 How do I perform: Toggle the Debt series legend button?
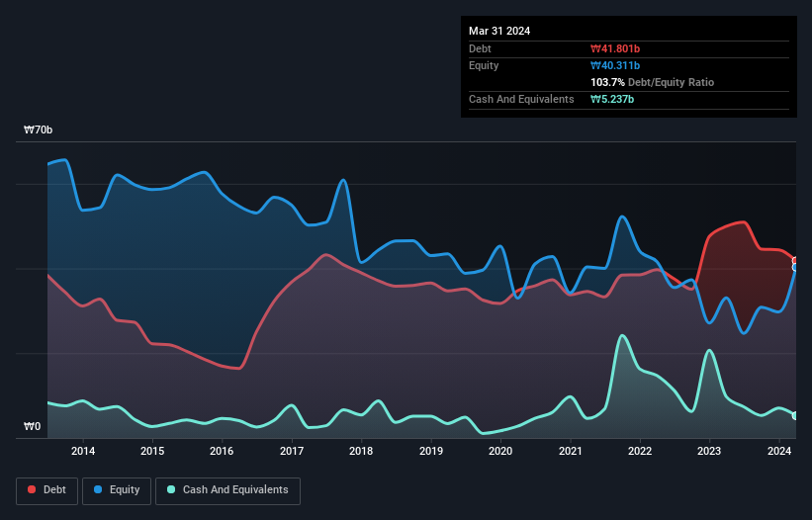pyautogui.click(x=47, y=490)
